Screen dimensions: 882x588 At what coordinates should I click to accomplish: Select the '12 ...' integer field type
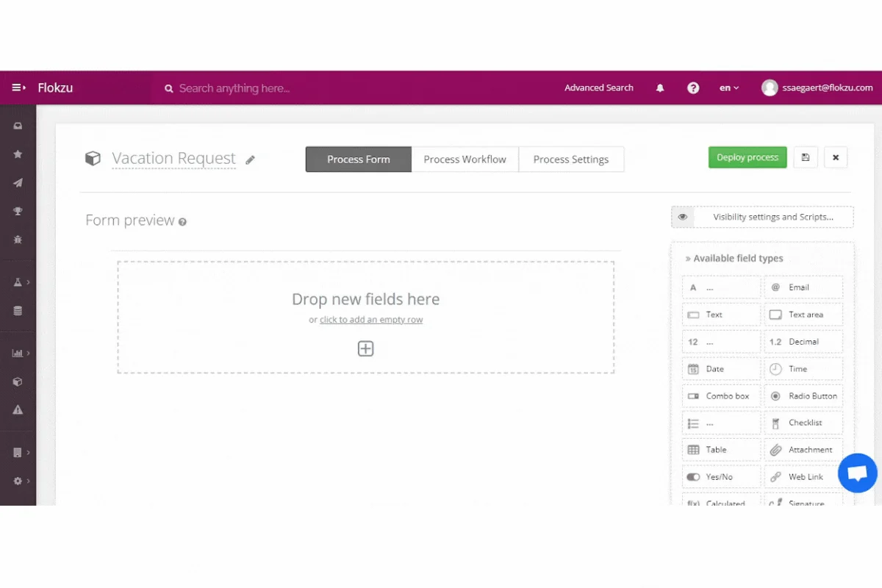[721, 342]
